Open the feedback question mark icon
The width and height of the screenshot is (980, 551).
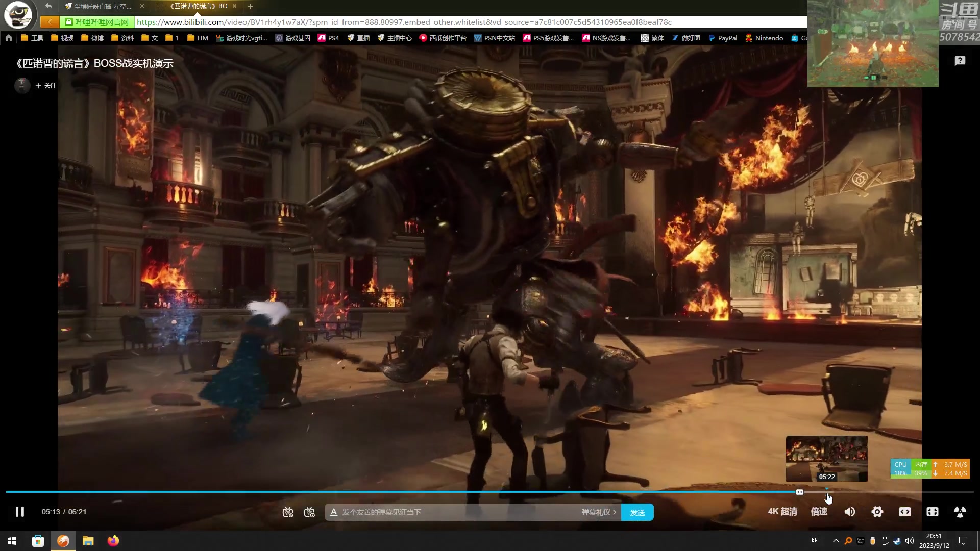pyautogui.click(x=960, y=61)
